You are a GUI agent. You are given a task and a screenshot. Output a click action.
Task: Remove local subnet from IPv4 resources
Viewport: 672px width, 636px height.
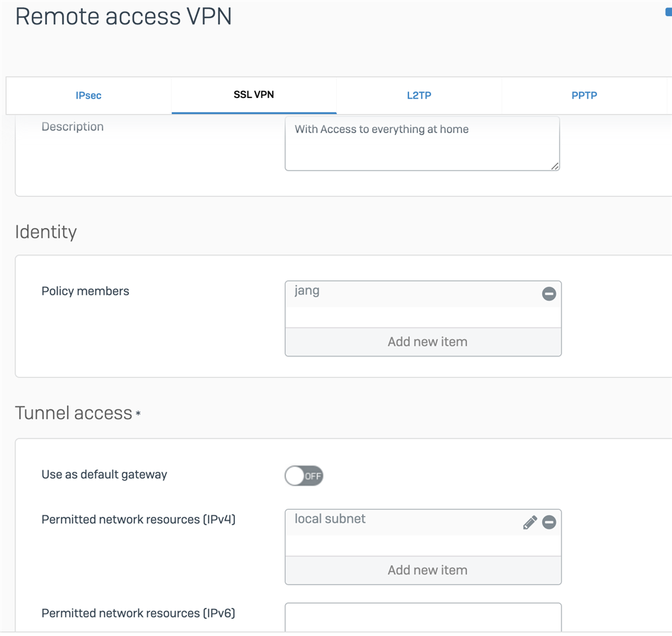tap(549, 522)
